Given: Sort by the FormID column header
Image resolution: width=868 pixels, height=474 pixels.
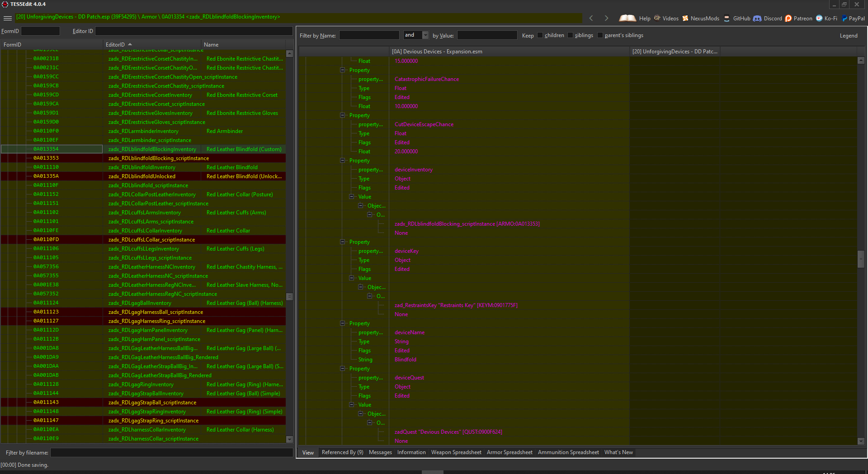Looking at the screenshot, I should (x=52, y=45).
